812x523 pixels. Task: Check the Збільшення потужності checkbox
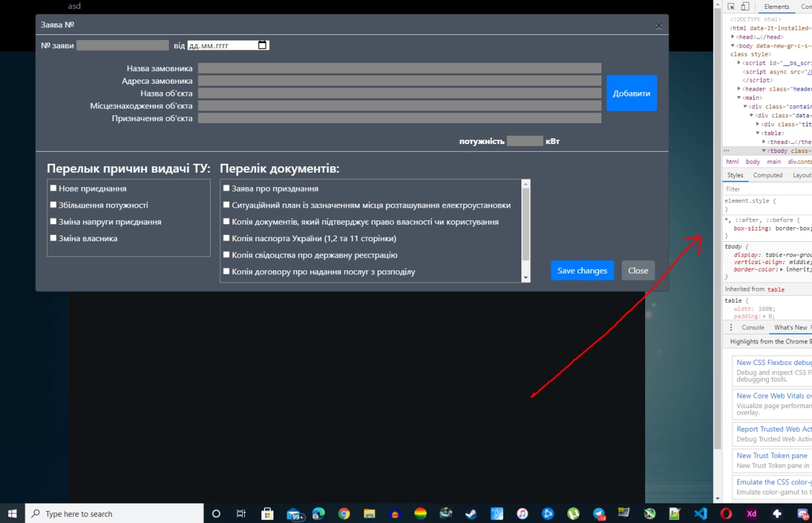click(53, 205)
